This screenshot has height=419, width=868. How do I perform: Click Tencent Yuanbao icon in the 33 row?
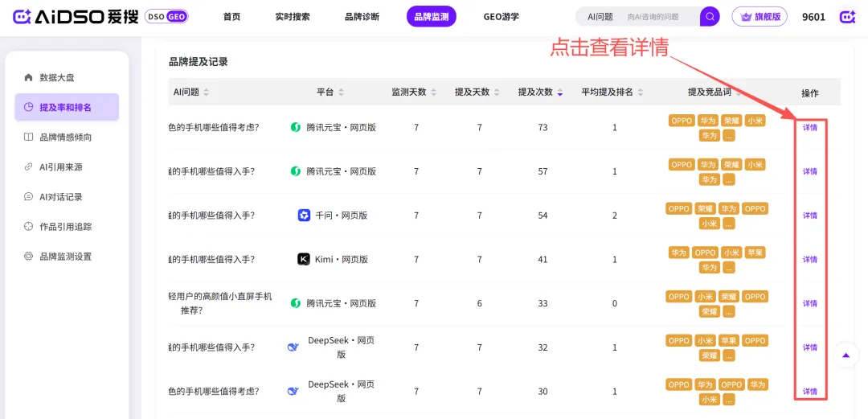pyautogui.click(x=296, y=304)
